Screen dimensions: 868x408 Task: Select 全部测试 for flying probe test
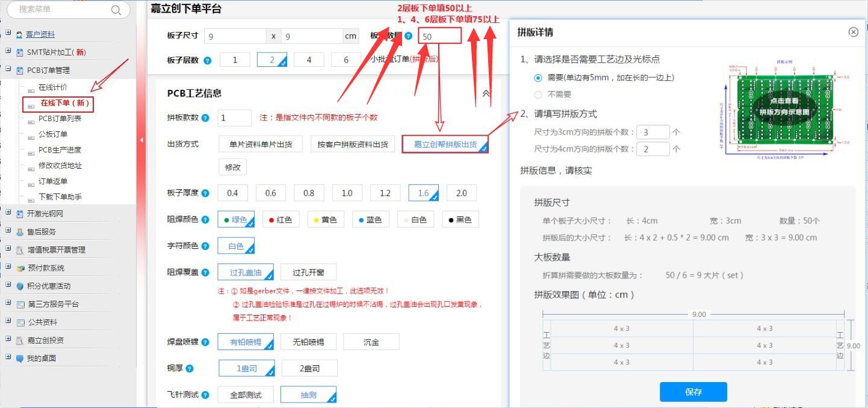click(246, 395)
